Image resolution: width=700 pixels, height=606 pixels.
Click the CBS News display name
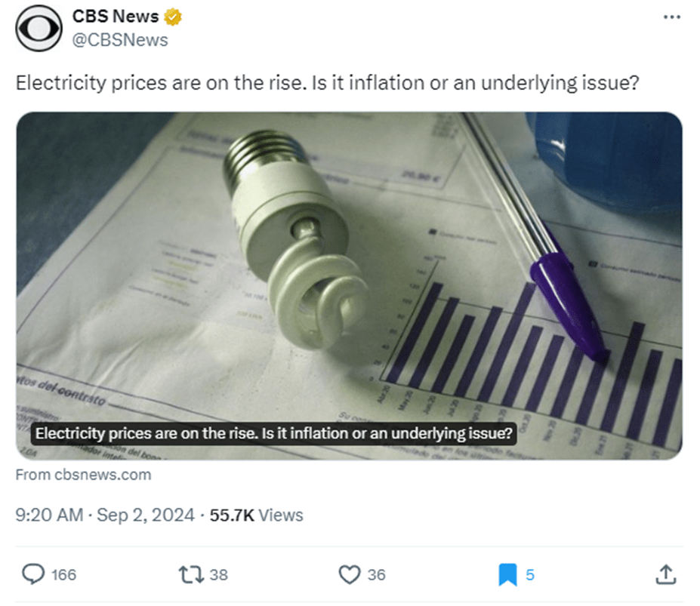tap(116, 17)
